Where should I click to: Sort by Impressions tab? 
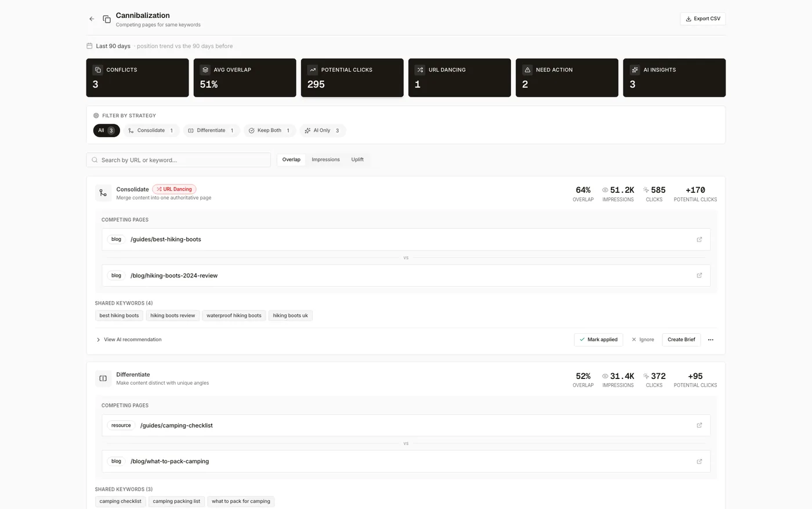point(325,160)
